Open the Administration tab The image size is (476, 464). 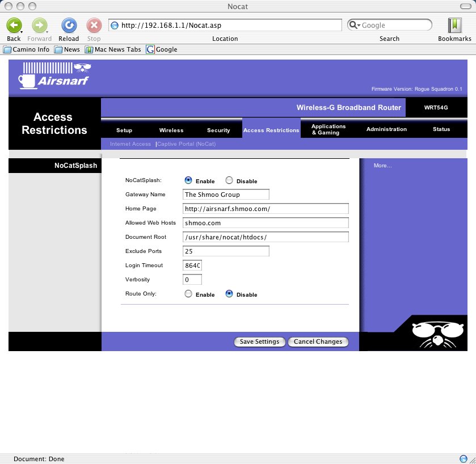pyautogui.click(x=386, y=129)
